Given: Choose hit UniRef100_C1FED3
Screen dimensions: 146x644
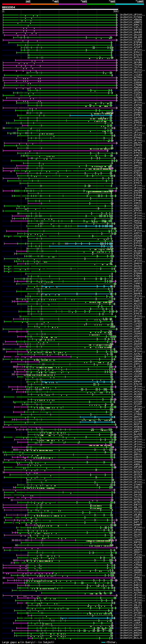Looking at the screenshot, I should click(x=131, y=324).
